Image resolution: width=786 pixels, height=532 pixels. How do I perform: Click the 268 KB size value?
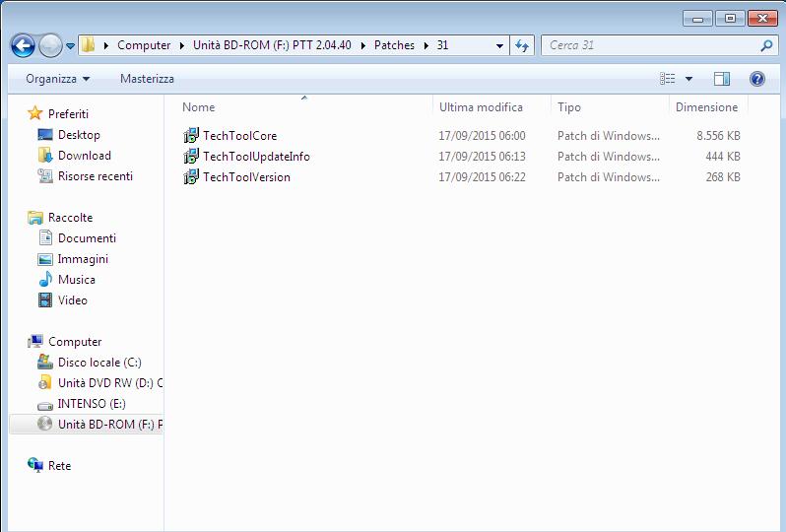point(722,177)
